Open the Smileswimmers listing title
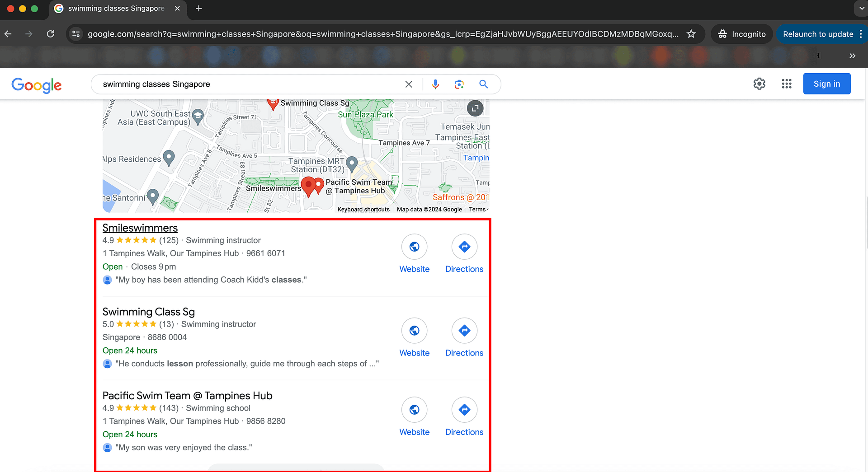 140,228
